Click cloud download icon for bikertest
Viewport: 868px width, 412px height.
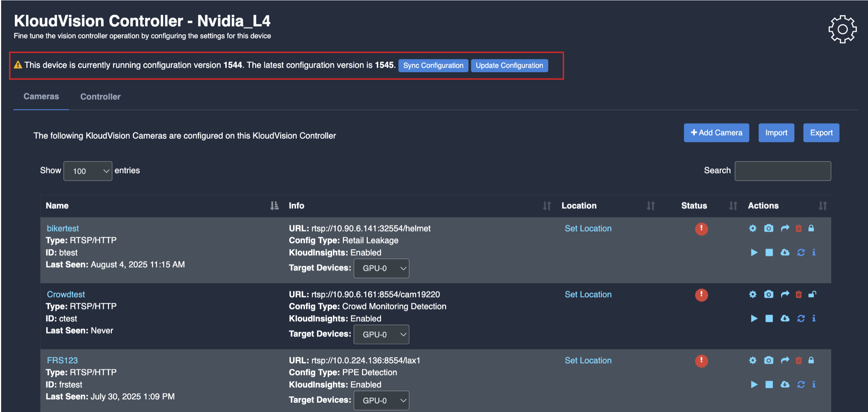pos(785,252)
